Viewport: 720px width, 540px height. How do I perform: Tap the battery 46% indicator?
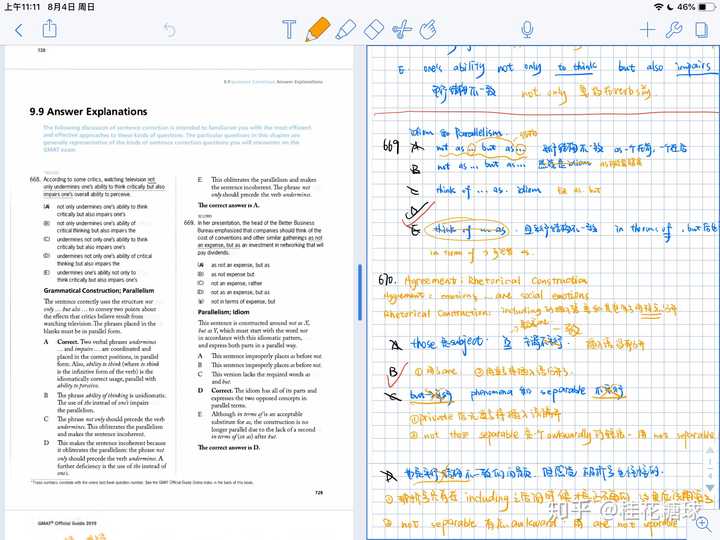click(696, 7)
